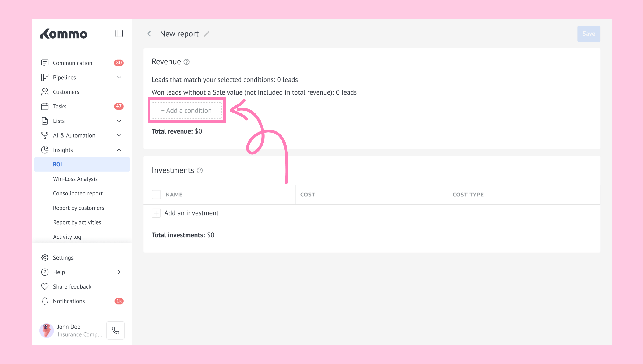The height and width of the screenshot is (364, 643).
Task: Expand the Lists menu chevron
Action: 119,121
